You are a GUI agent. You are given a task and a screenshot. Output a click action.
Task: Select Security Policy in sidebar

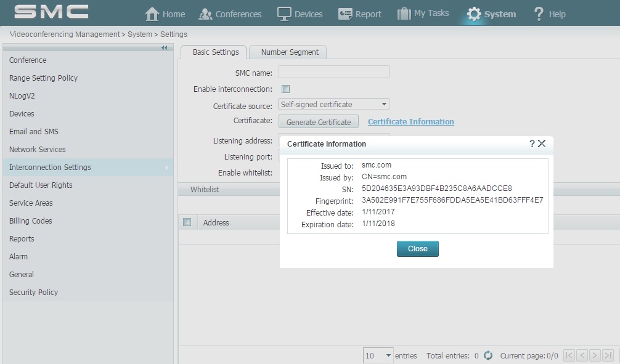[88, 292]
